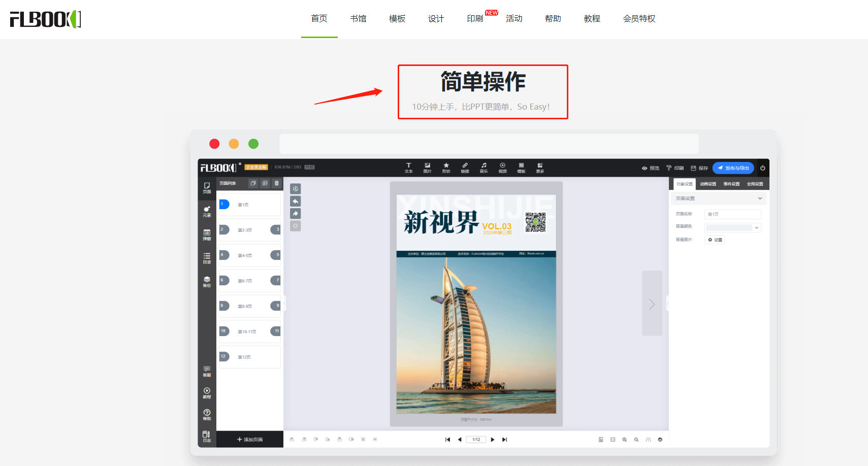Open the 页面 pages sidebar panel
Viewport: 868px width, 466px height.
207,188
